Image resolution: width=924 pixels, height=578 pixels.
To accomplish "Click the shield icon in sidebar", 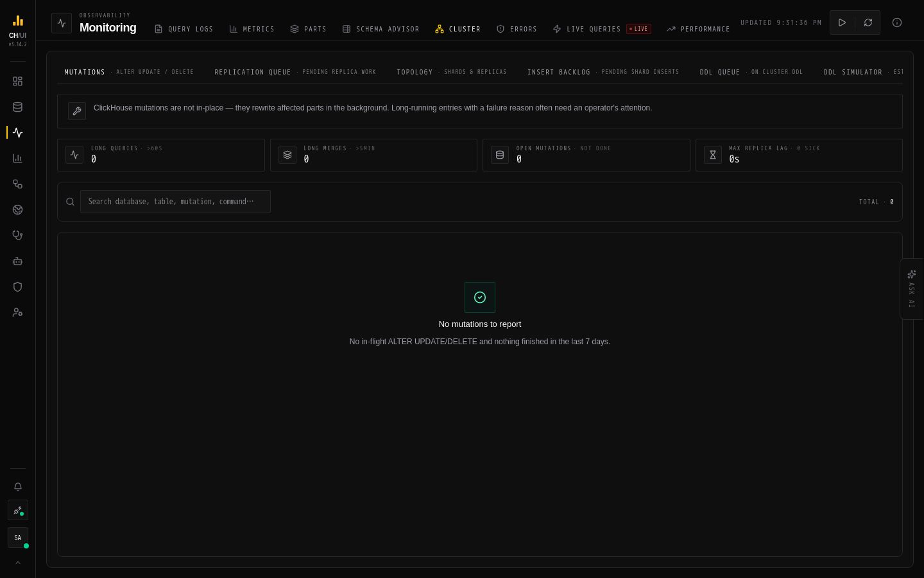I will pos(17,287).
